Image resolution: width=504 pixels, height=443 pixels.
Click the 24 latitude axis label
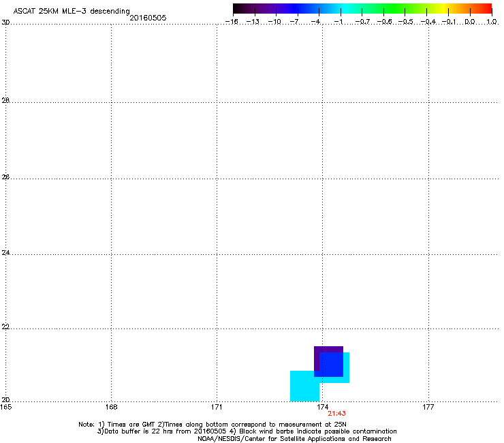(5, 253)
